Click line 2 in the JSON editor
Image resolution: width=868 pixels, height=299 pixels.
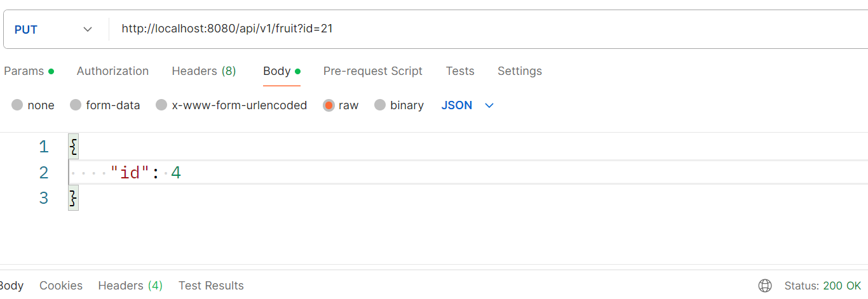(381, 173)
